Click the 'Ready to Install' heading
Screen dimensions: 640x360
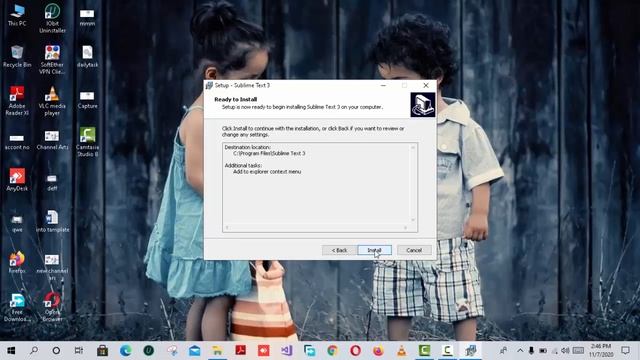236,99
